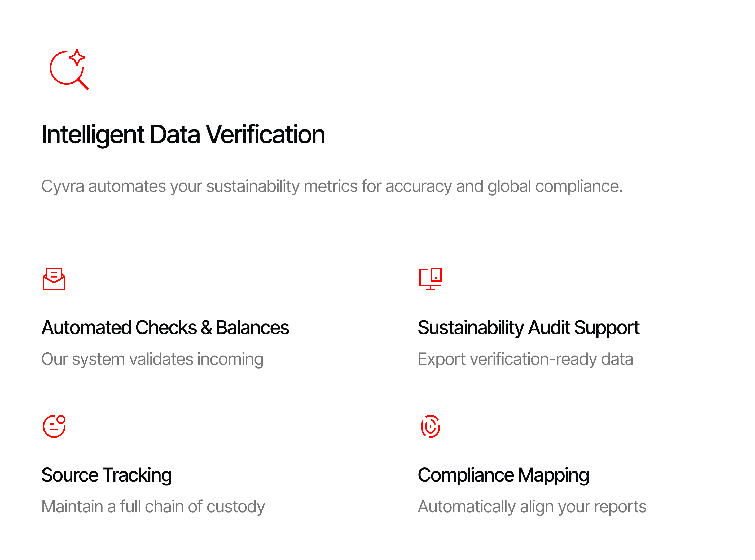Screen dimensions: 755x560
Task: Click the "Export verification-ready data" description
Action: click(x=525, y=359)
